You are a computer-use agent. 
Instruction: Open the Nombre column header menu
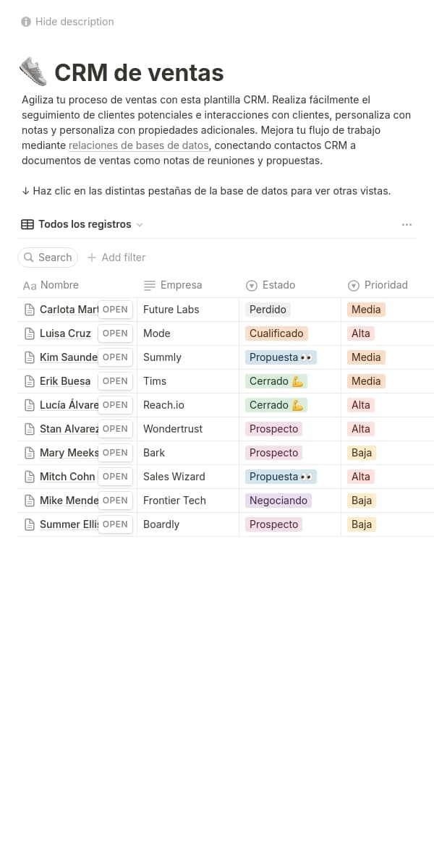point(59,285)
